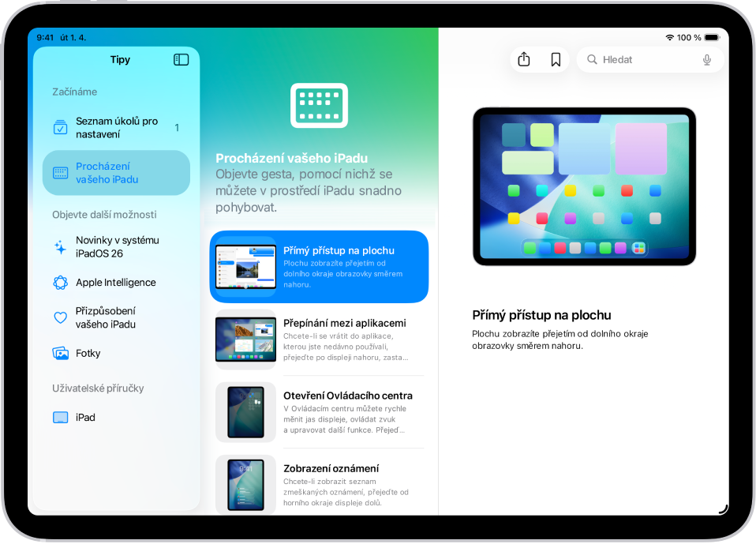Open the Přepínání mezi aplikacemi tip
Viewport: 756px width, 544px height.
point(319,340)
